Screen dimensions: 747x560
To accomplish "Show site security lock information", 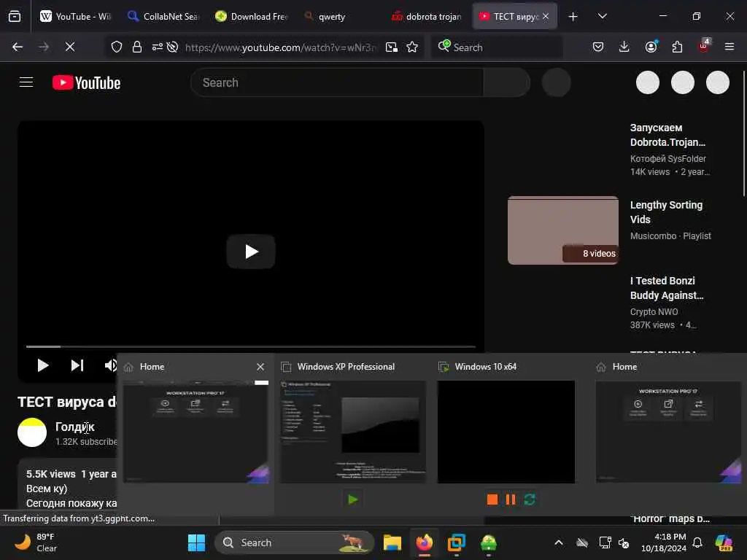I will click(x=137, y=47).
